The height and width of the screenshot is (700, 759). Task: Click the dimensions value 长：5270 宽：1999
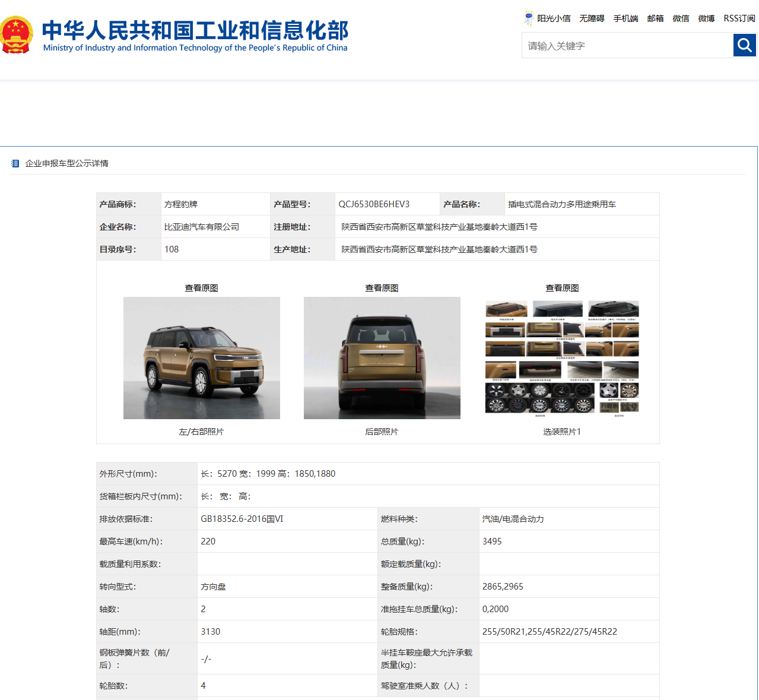point(238,474)
